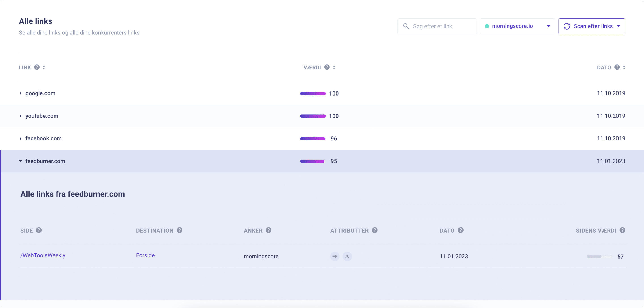Open help icon next to VÆRDI header
644x308 pixels.
pyautogui.click(x=327, y=67)
